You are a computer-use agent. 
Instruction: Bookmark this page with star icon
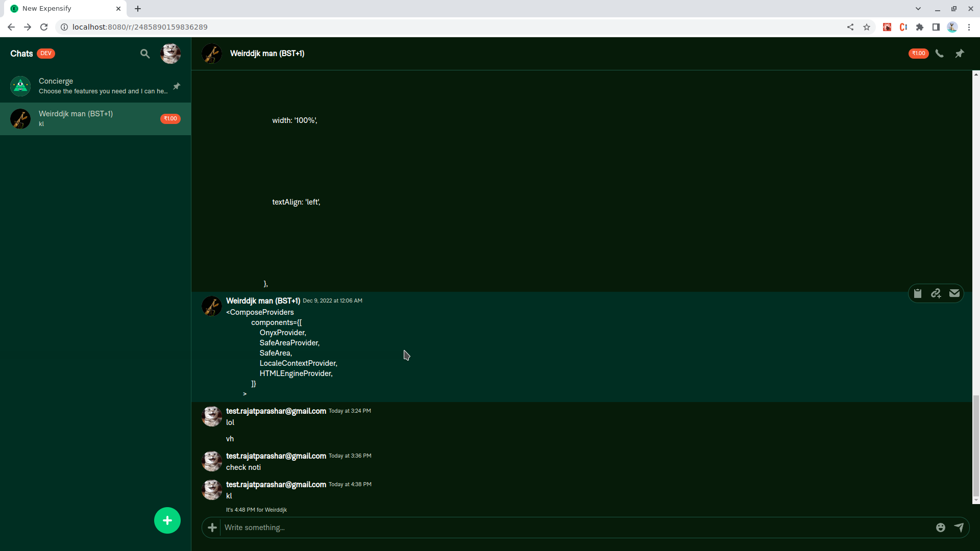(x=867, y=27)
